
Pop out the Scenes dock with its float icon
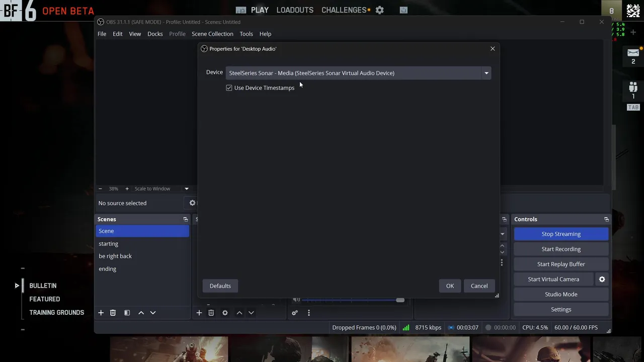[185, 219]
